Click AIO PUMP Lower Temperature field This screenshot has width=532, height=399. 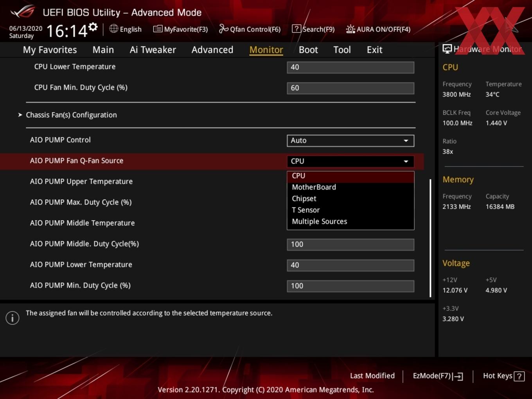point(350,265)
